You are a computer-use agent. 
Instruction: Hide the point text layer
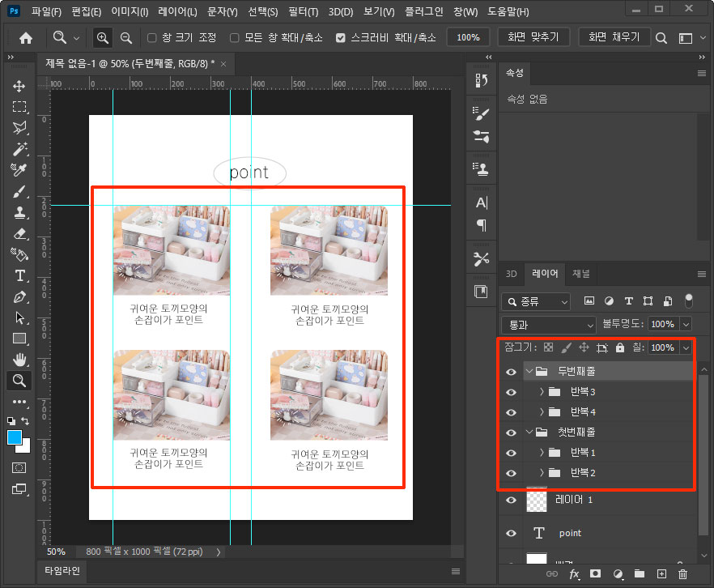(x=511, y=533)
